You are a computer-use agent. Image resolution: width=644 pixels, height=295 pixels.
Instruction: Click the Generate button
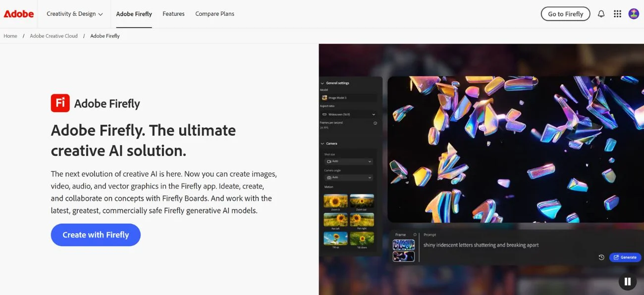pyautogui.click(x=625, y=257)
